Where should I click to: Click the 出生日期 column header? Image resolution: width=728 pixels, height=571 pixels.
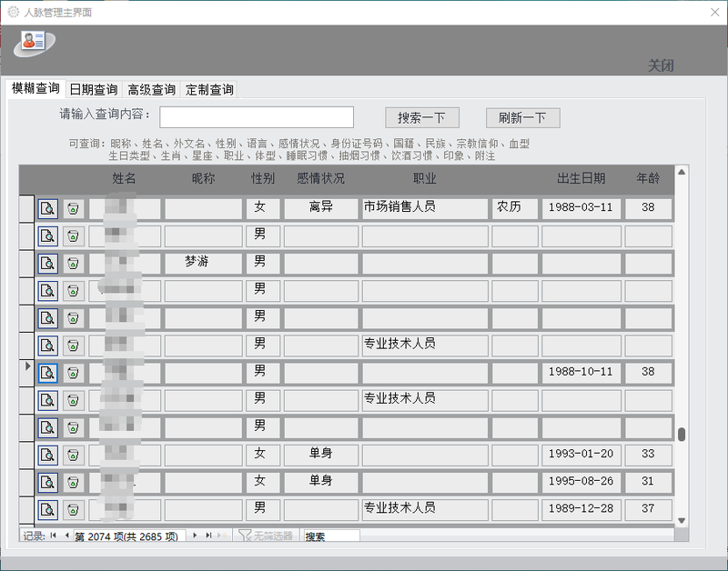581,178
